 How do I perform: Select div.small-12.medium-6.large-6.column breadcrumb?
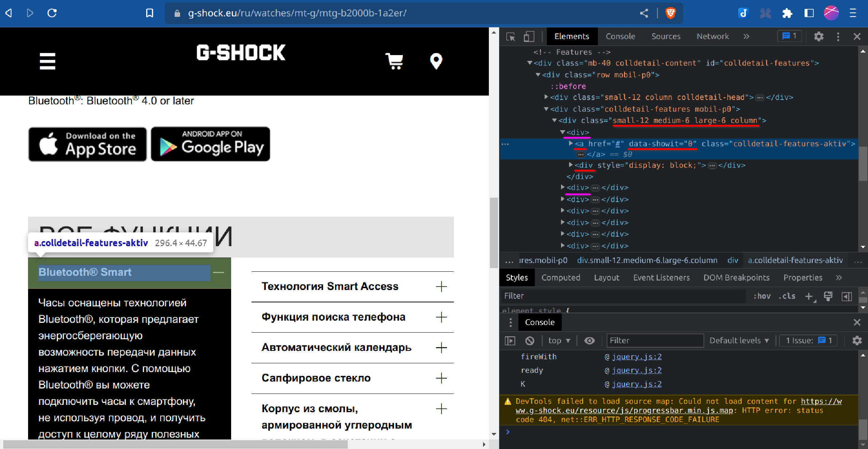[x=647, y=260]
